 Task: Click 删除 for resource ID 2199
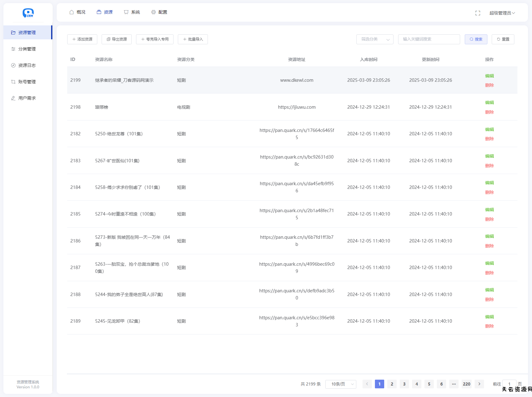point(489,85)
